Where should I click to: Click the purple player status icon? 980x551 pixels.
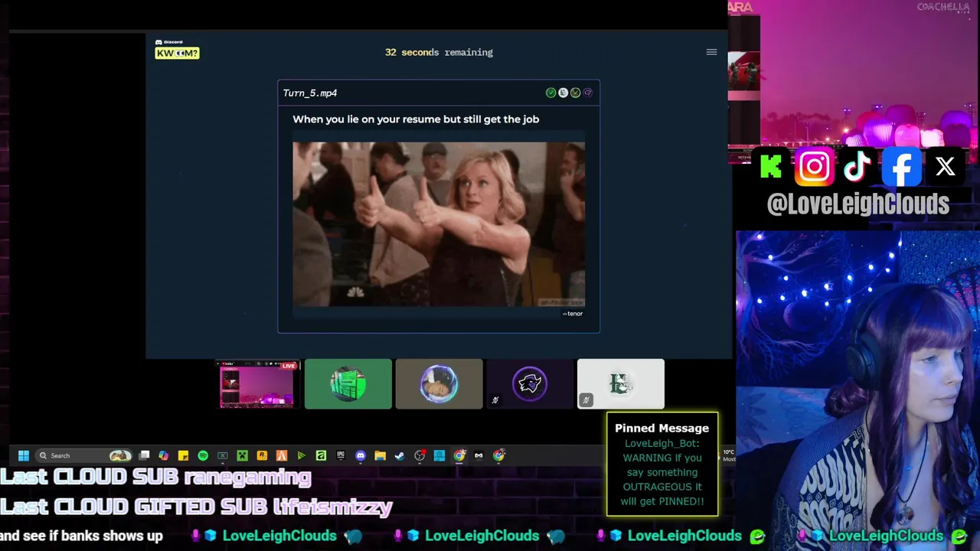pyautogui.click(x=588, y=93)
